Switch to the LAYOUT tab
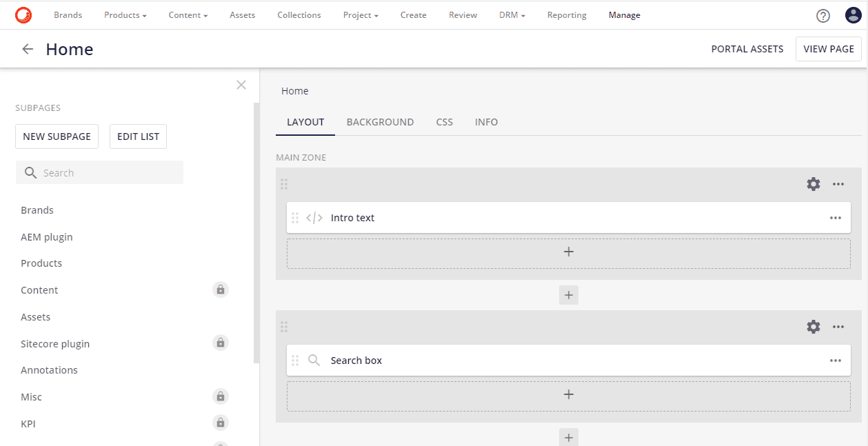 coord(305,122)
